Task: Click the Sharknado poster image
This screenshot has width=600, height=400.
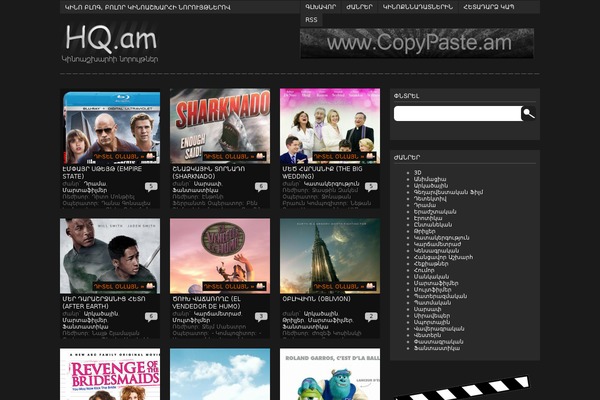Action: (220, 126)
